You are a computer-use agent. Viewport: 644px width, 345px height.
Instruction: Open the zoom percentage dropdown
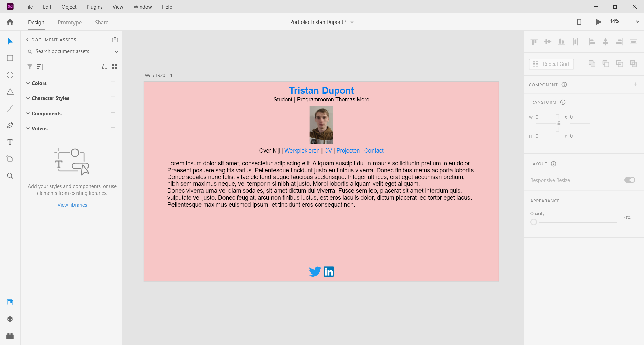tap(637, 21)
